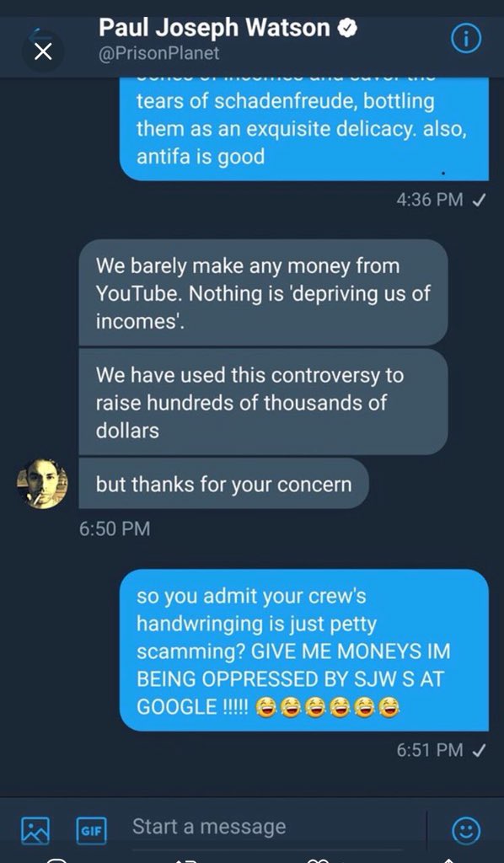Tap the 6:50 PM timestamp
504x863 pixels.
pyautogui.click(x=115, y=529)
